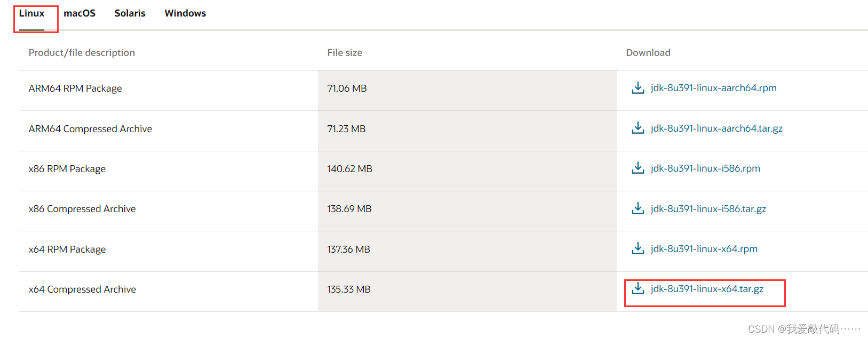868x339 pixels.
Task: Click jdk-8u391-linux-i586.rpm link
Action: 705,168
